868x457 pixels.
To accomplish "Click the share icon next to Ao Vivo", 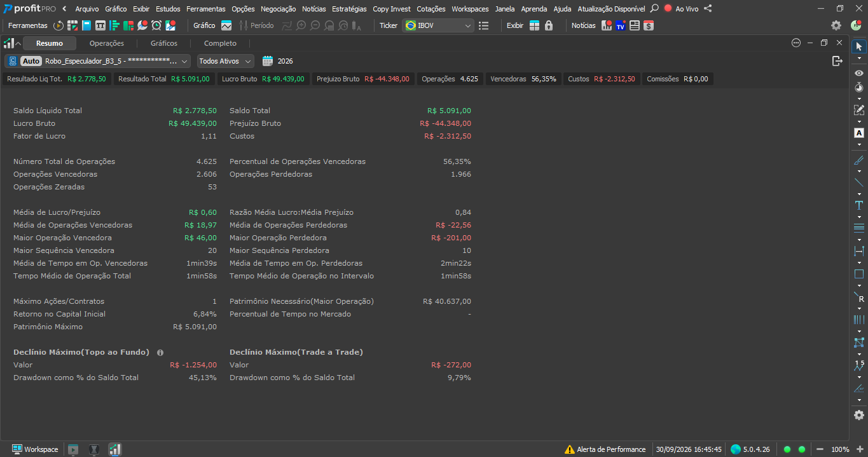I will tap(708, 9).
